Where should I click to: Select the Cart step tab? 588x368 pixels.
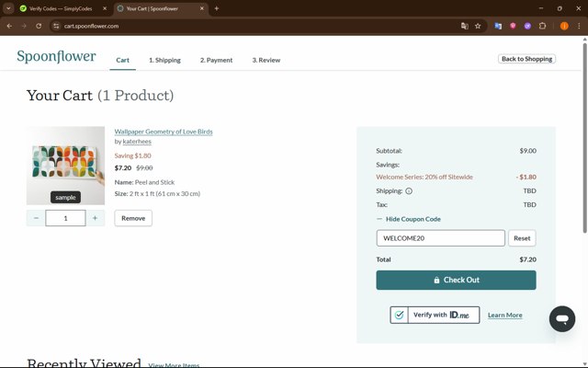122,60
